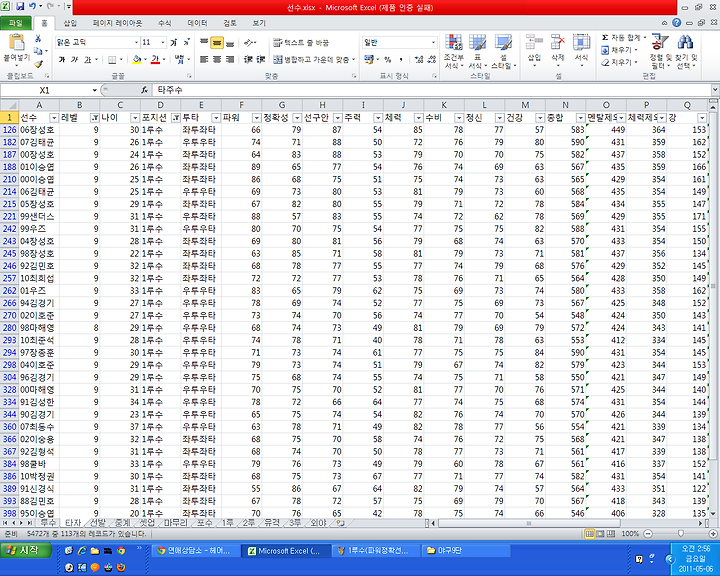Open filter dropdown for 파워 column

256,118
